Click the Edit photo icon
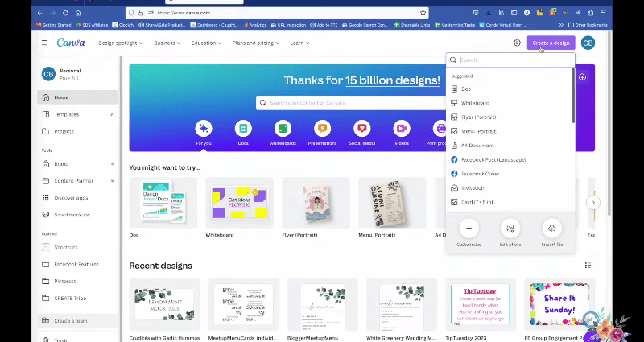Image resolution: width=644 pixels, height=342 pixels. pos(510,229)
